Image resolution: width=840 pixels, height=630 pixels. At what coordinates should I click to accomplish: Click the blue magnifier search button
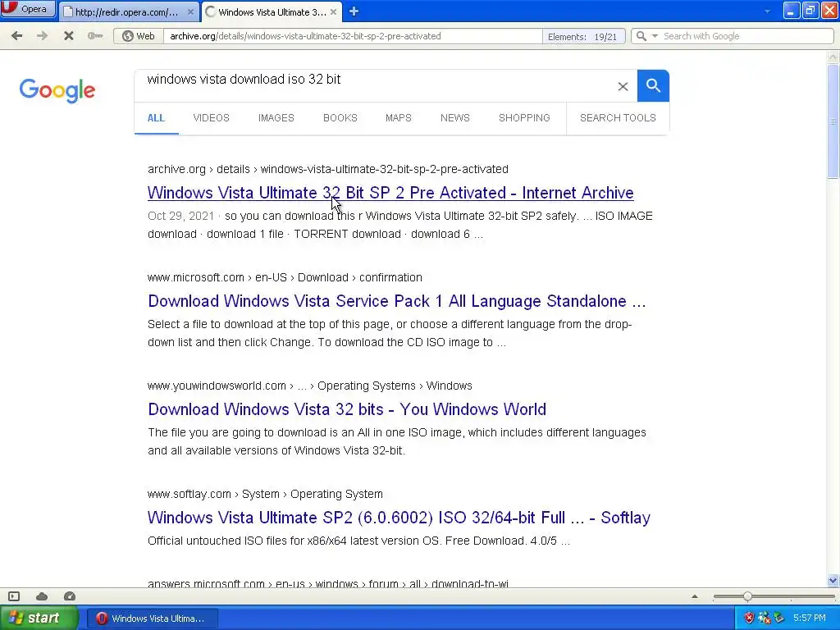(x=653, y=85)
